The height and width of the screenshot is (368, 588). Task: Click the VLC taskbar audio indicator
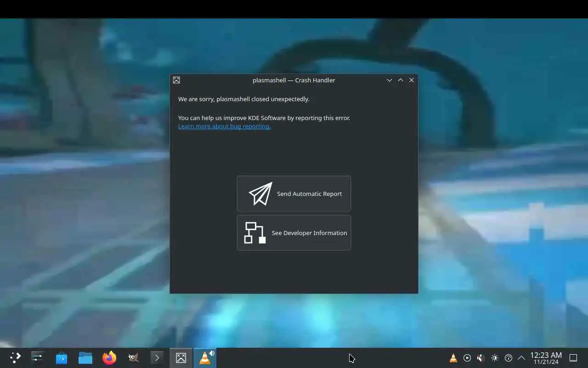(x=212, y=353)
